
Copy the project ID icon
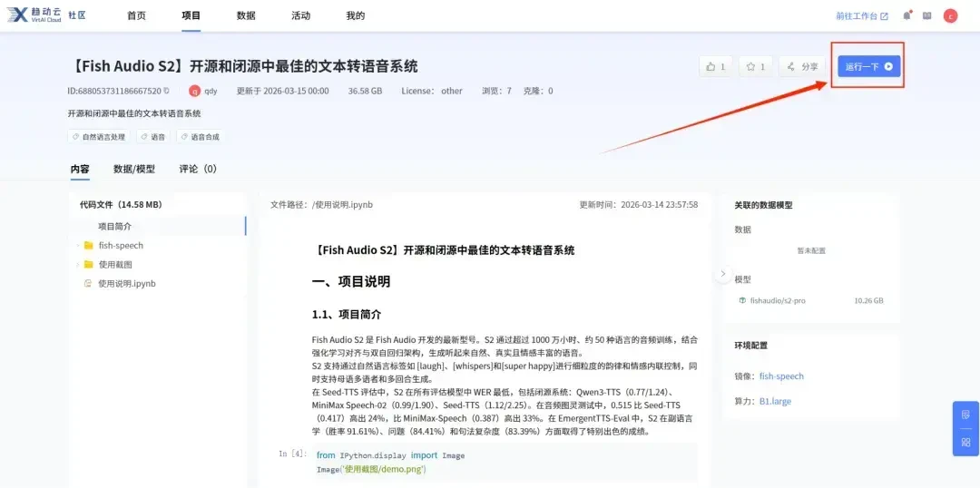pyautogui.click(x=166, y=91)
